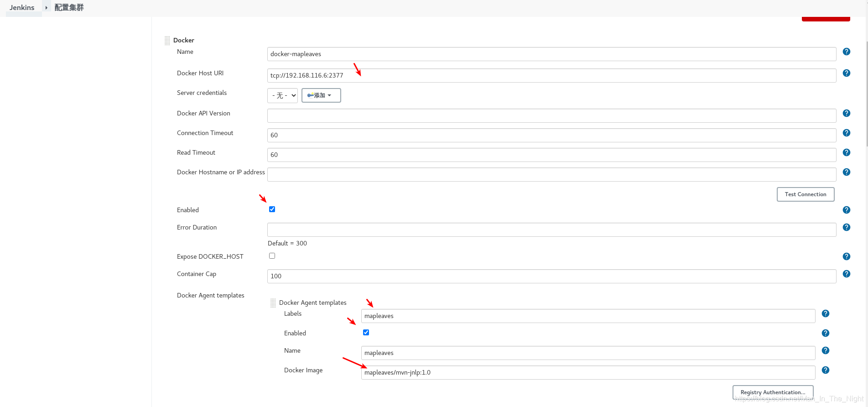Open help for the cloud Enabled checkbox
This screenshot has height=407, width=868.
[846, 210]
